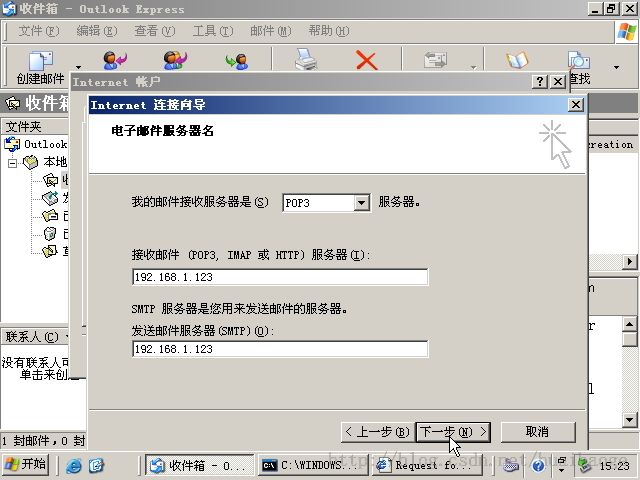This screenshot has height=480, width=640.
Task: Click the scroll down arrow in preview pane
Action: click(x=629, y=419)
